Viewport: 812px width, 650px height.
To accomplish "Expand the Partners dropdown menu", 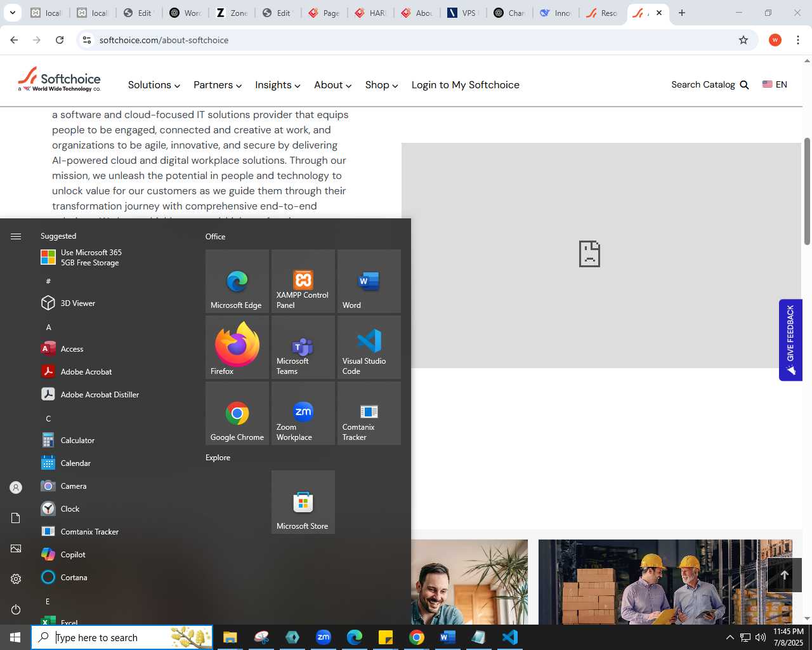I will click(x=218, y=85).
